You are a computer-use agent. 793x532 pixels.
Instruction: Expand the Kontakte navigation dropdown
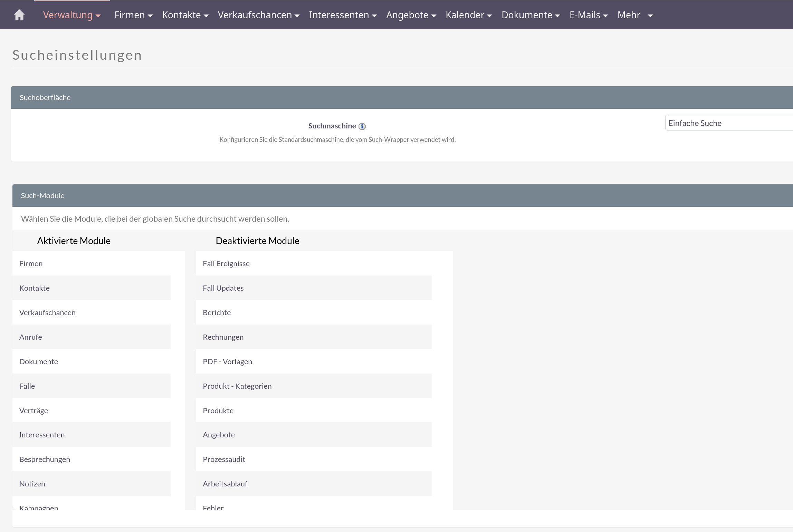185,15
